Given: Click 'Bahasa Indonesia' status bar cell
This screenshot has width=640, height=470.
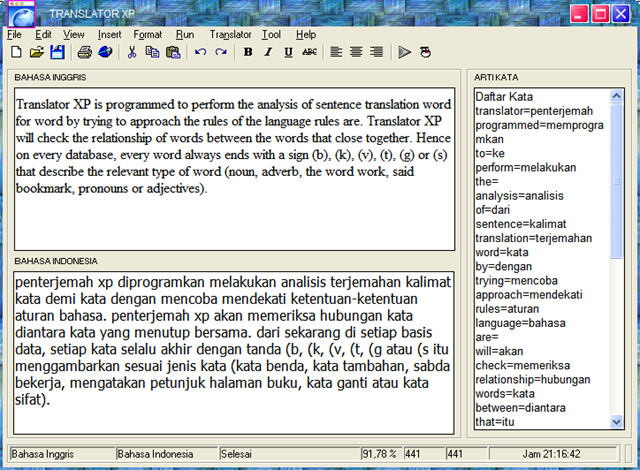Looking at the screenshot, I should pos(167,454).
